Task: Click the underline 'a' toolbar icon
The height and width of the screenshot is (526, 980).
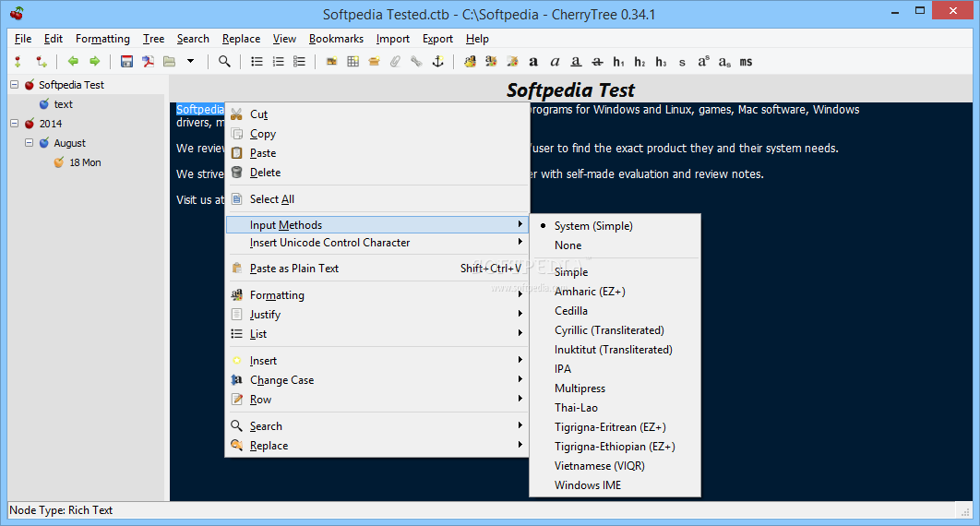Action: (576, 61)
